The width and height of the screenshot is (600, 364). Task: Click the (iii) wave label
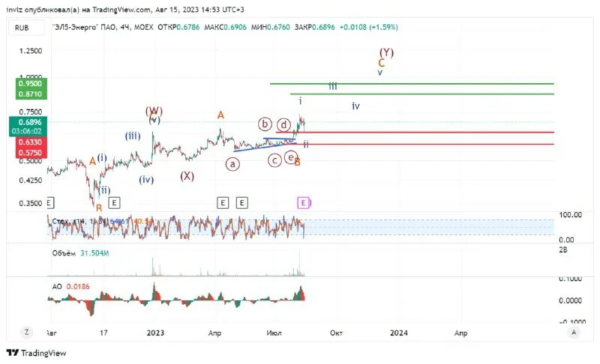[x=133, y=136]
